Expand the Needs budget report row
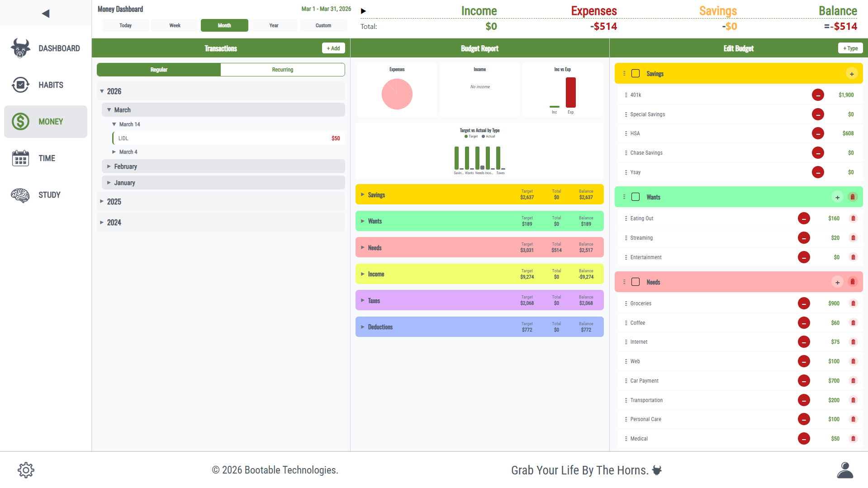The image size is (868, 488). click(x=363, y=248)
